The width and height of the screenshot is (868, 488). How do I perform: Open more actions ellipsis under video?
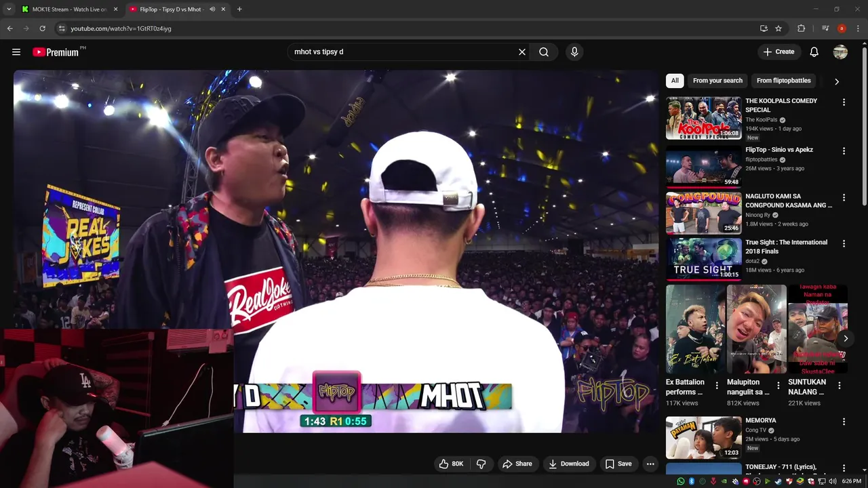(650, 464)
